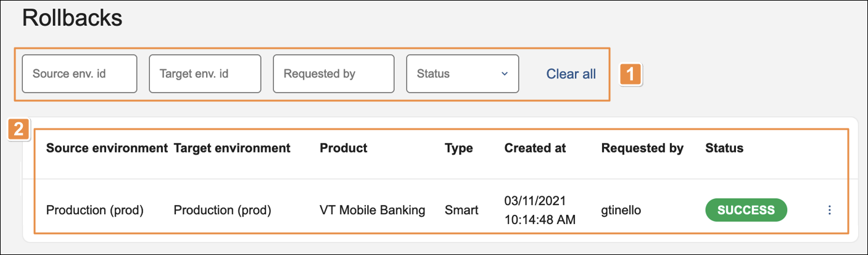Focus the Source env. id field
This screenshot has height=255, width=868.
point(80,74)
